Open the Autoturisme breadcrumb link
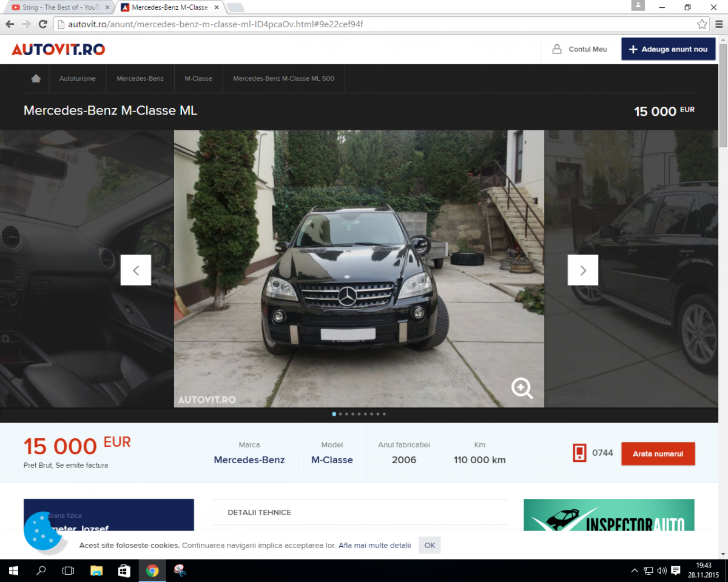This screenshot has width=728, height=582. 77,79
